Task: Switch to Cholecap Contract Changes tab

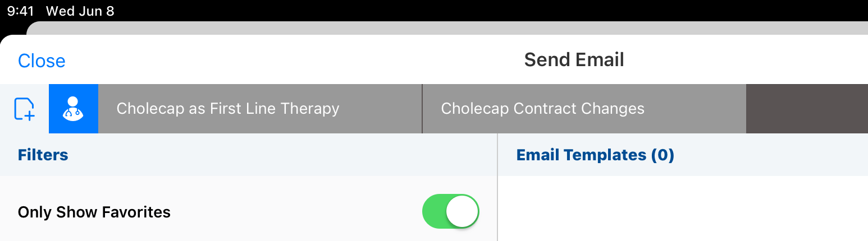Action: pyautogui.click(x=542, y=109)
